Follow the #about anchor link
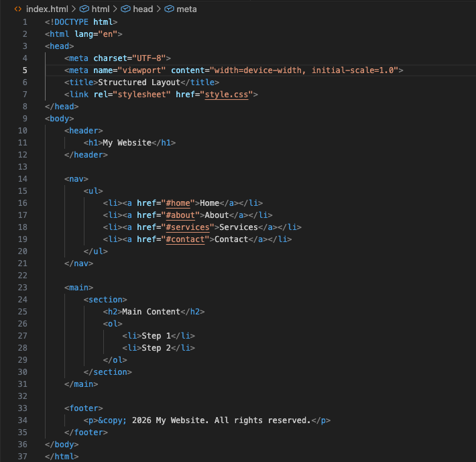Viewport: 476px width, 462px height. 180,215
